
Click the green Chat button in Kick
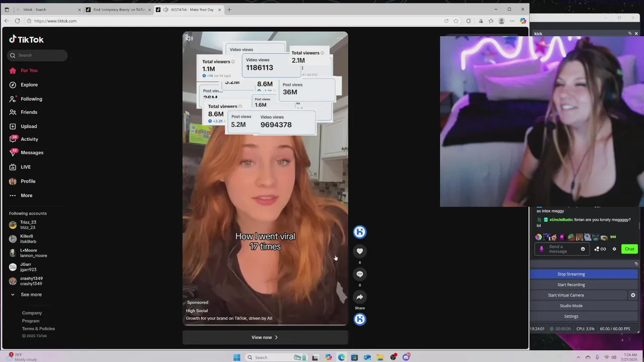(x=629, y=249)
